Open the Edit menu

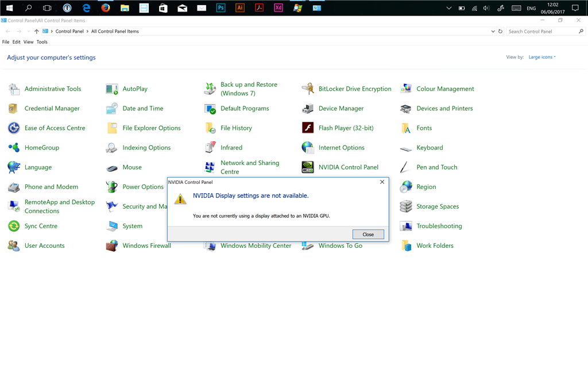pos(17,42)
